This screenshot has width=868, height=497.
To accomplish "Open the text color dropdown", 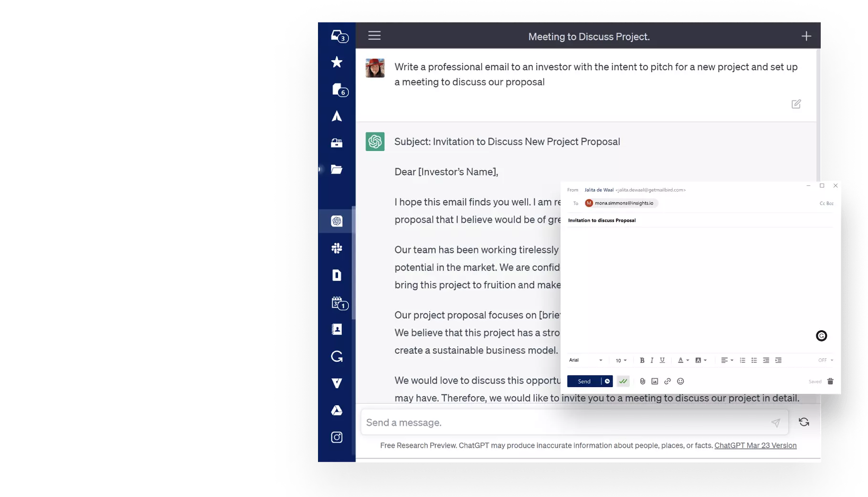I will (683, 360).
